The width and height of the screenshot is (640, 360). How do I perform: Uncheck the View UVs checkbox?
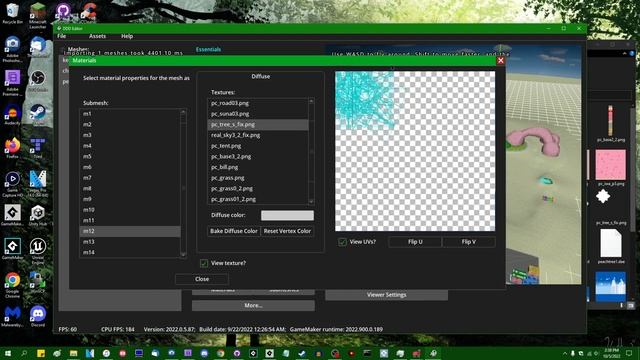coord(342,242)
